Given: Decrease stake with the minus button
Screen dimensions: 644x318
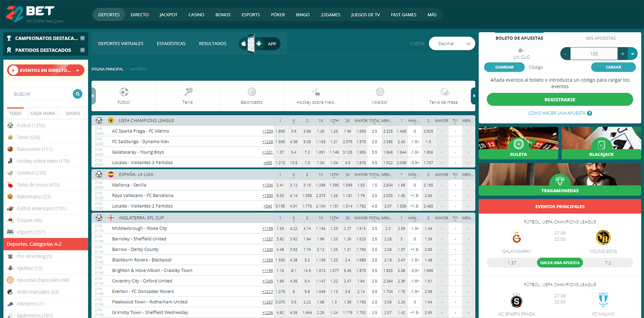Looking at the screenshot, I should tap(566, 54).
